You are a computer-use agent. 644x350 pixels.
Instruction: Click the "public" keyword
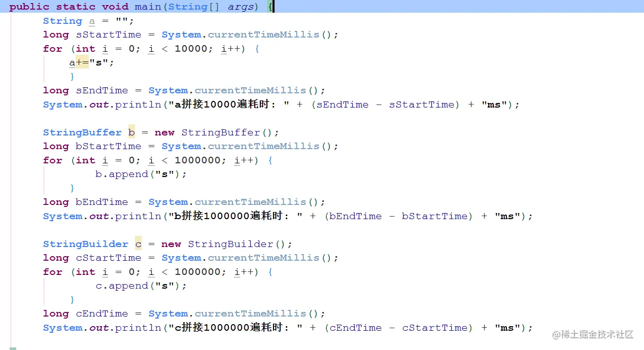(x=28, y=7)
